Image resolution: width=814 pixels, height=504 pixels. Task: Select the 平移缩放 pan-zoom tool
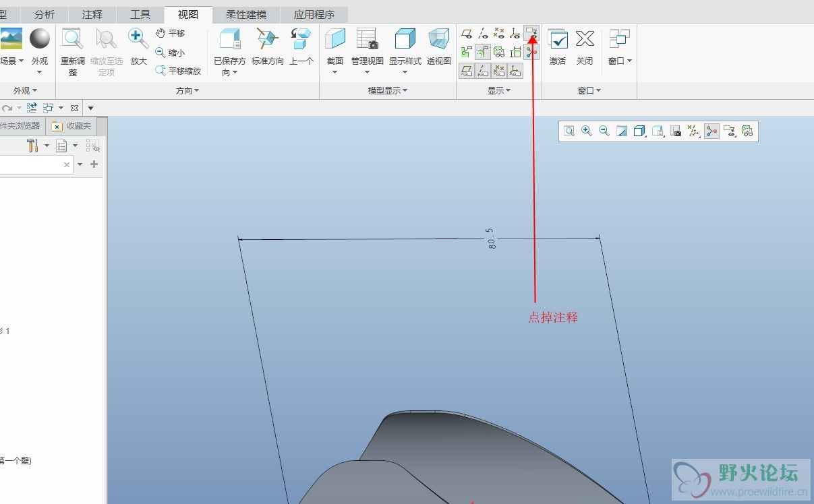[x=178, y=71]
